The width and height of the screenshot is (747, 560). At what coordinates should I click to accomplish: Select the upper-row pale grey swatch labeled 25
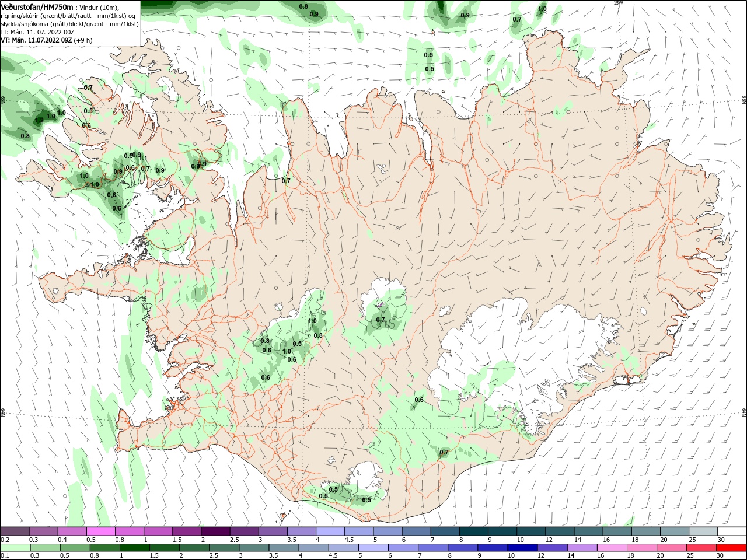click(703, 531)
